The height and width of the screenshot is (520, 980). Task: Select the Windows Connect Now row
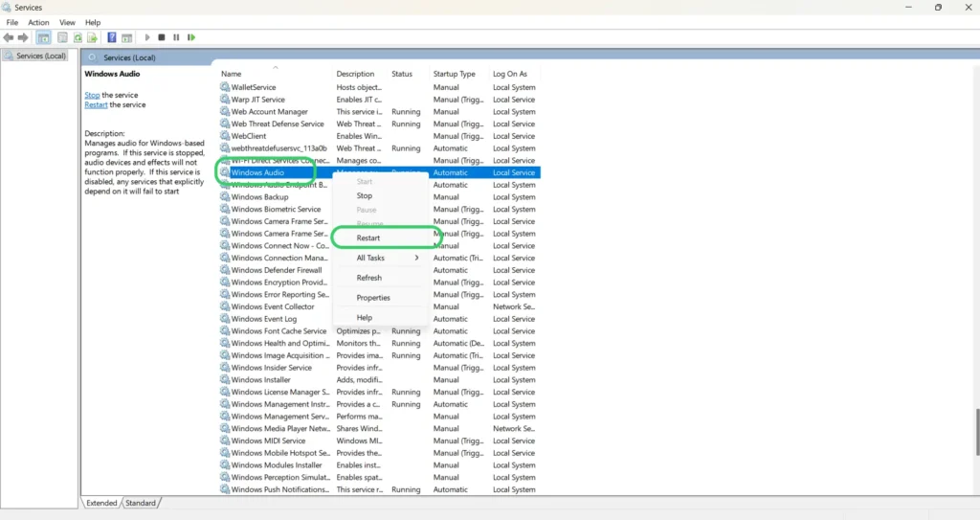[x=379, y=245]
